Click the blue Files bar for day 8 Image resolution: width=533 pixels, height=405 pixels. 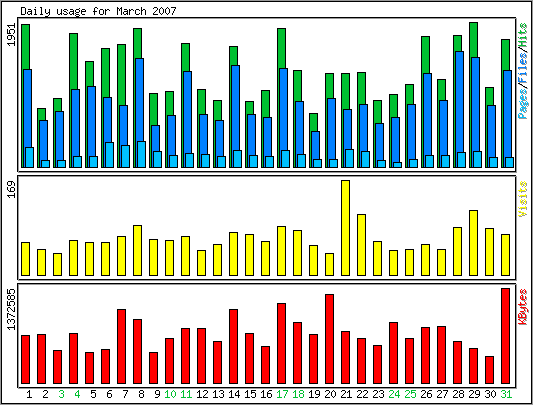coord(139,100)
